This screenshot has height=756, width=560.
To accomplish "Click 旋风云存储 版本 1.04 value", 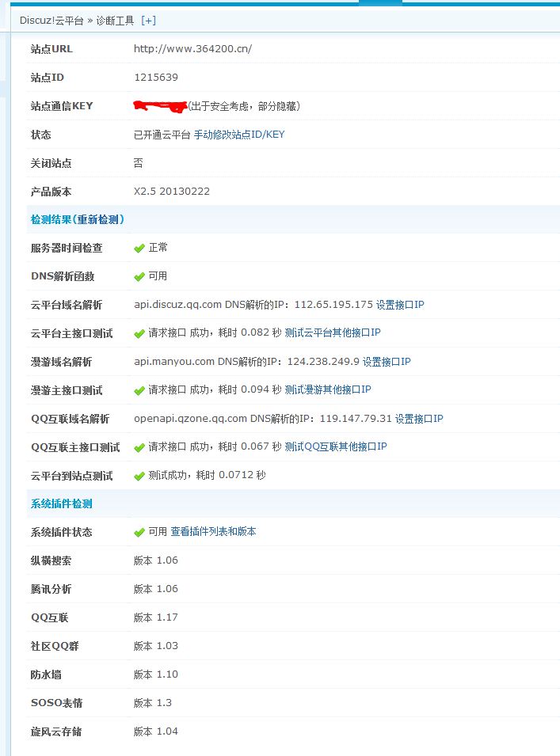I will point(156,731).
